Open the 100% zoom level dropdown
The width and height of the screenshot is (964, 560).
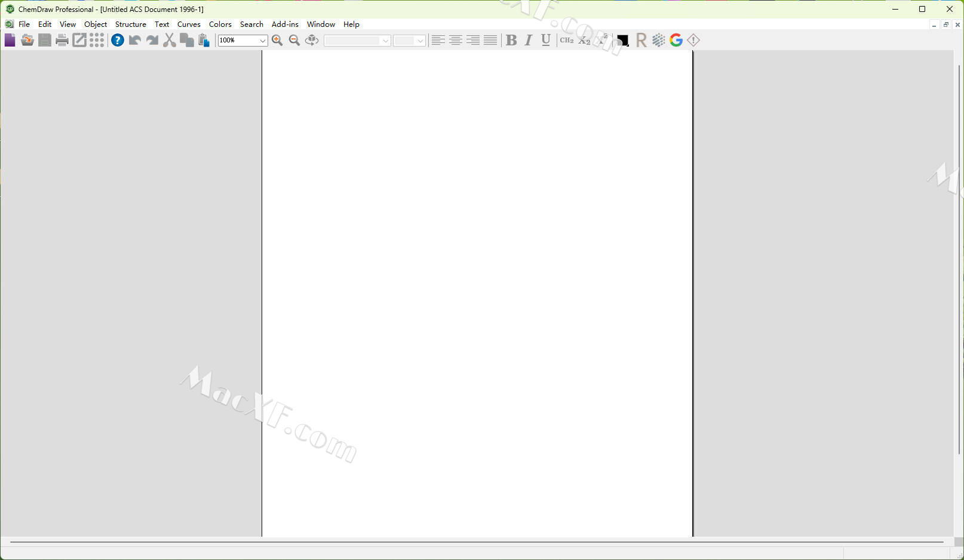(x=262, y=41)
